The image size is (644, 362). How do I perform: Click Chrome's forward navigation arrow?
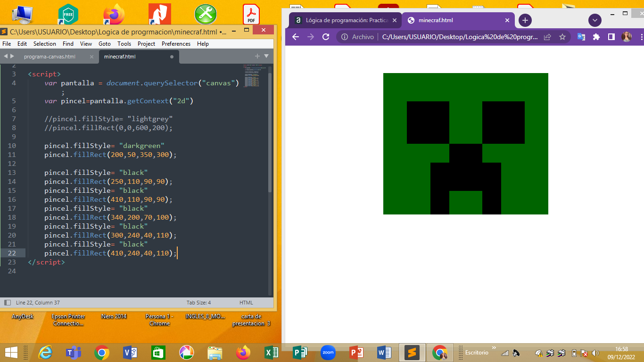[x=311, y=37]
